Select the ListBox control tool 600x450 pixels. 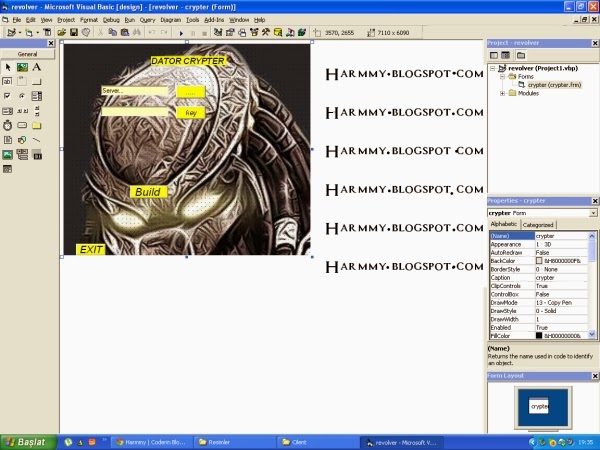[x=8, y=111]
